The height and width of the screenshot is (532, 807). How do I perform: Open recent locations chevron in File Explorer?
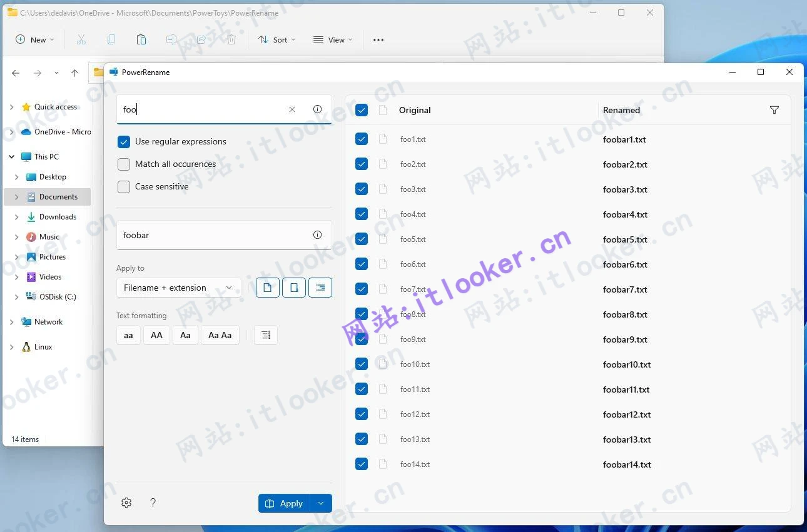coord(56,73)
